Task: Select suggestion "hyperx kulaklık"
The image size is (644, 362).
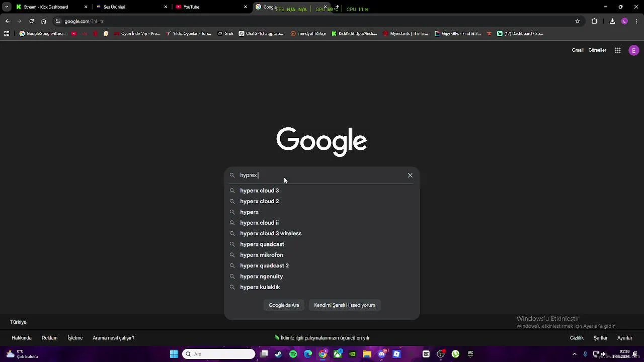Action: coord(322,287)
